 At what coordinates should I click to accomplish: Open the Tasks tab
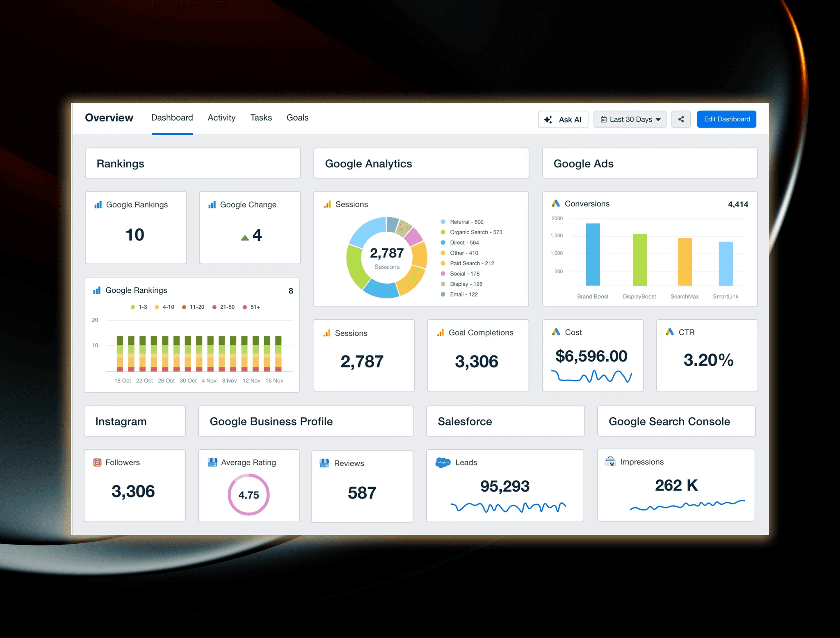pos(261,118)
